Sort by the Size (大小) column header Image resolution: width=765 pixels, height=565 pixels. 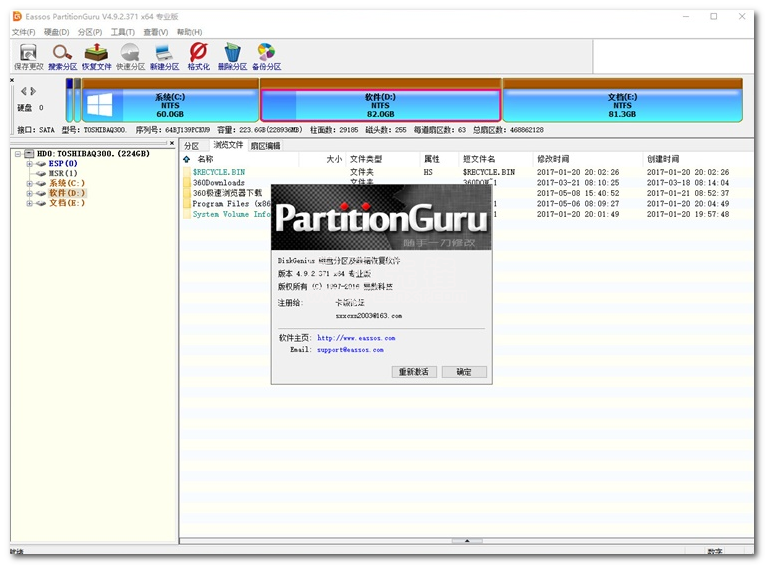click(322, 159)
